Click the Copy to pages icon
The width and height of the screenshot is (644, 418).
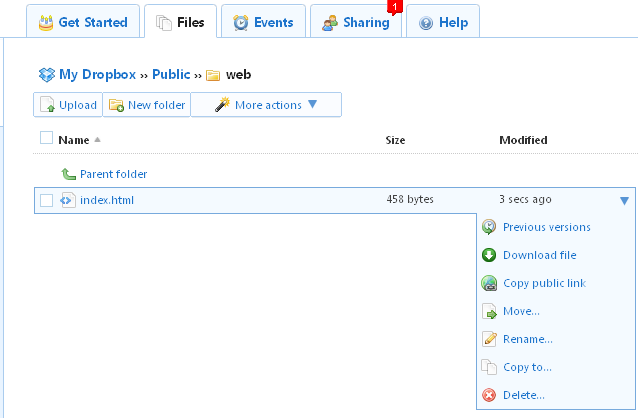point(489,367)
